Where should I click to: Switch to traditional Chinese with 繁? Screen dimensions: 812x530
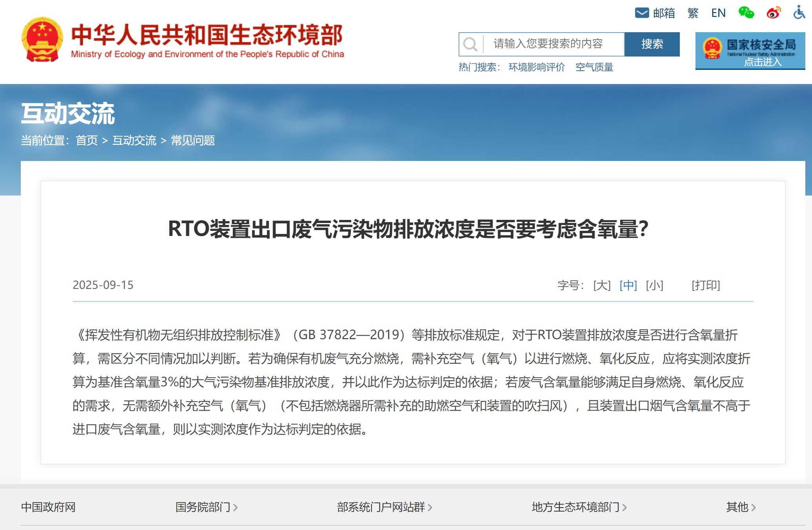[693, 13]
